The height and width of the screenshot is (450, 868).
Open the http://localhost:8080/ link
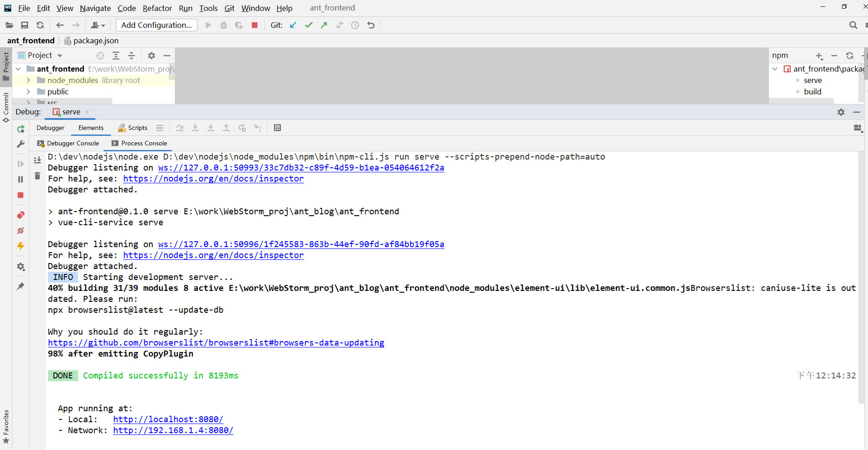click(x=168, y=419)
